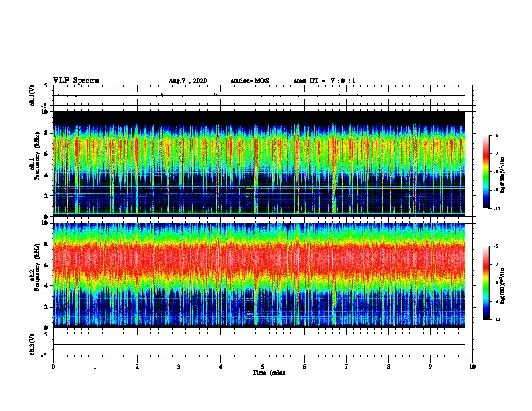Screen dimensions: 532x411
Task: Click time axis tick label "4"
Action: click(x=221, y=367)
